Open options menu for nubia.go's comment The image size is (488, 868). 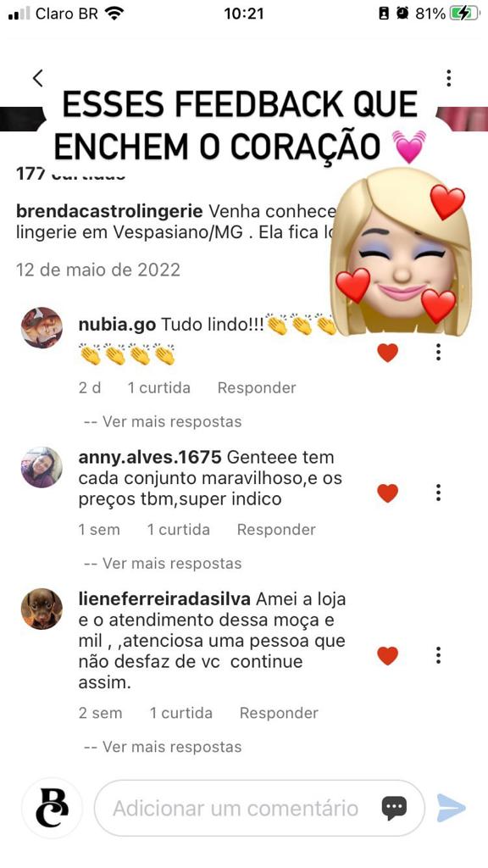point(438,352)
